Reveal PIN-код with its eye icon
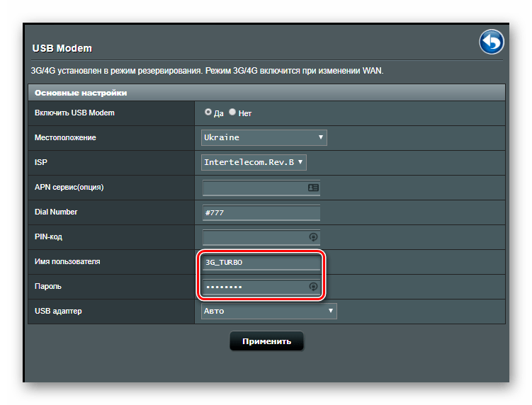This screenshot has width=532, height=405. point(313,236)
